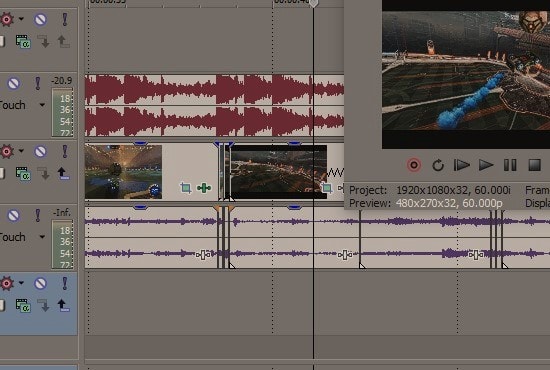This screenshot has width=550, height=370.
Task: Mute the -20.9 audio track
Action: (14, 83)
